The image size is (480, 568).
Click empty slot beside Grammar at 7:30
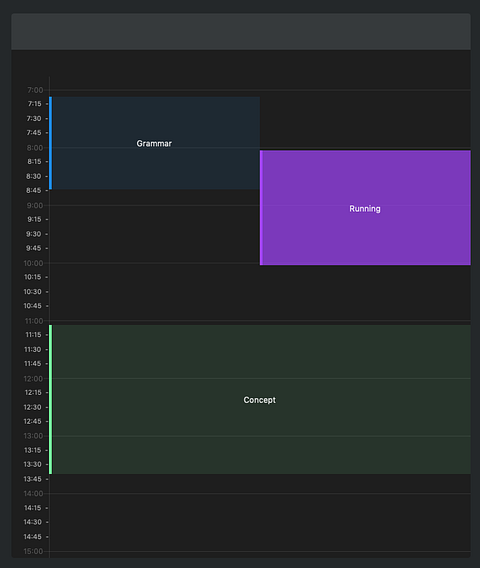point(365,118)
